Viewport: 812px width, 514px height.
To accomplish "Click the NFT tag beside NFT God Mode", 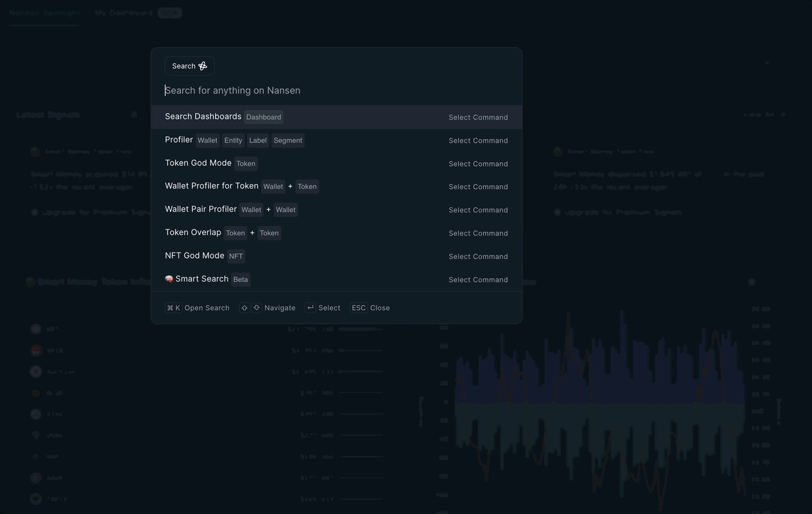I will 236,256.
